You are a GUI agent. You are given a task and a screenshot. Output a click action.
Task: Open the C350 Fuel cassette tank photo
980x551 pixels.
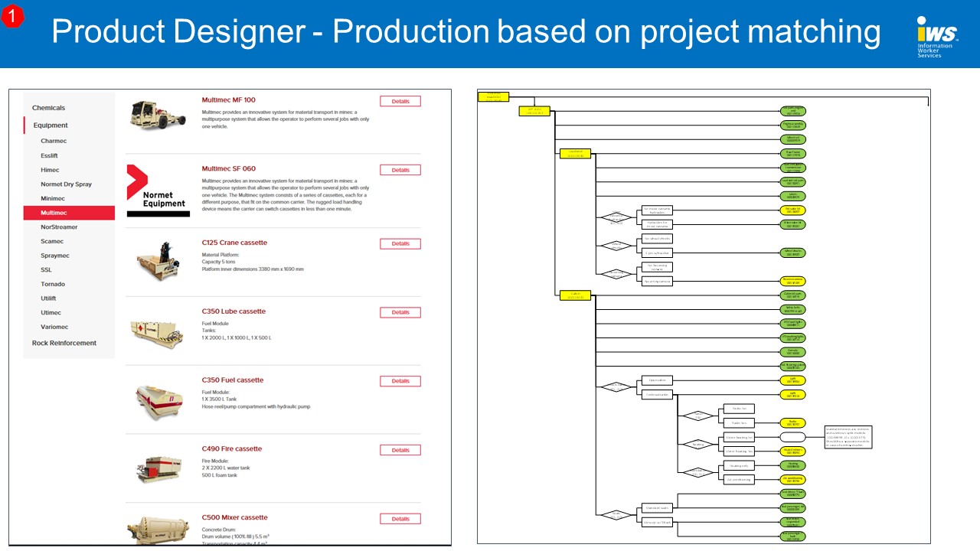(x=158, y=402)
